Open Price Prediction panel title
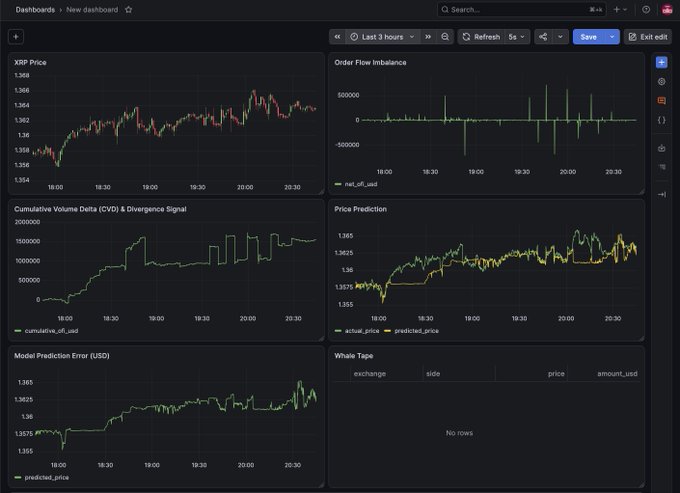The width and height of the screenshot is (680, 493). click(360, 209)
